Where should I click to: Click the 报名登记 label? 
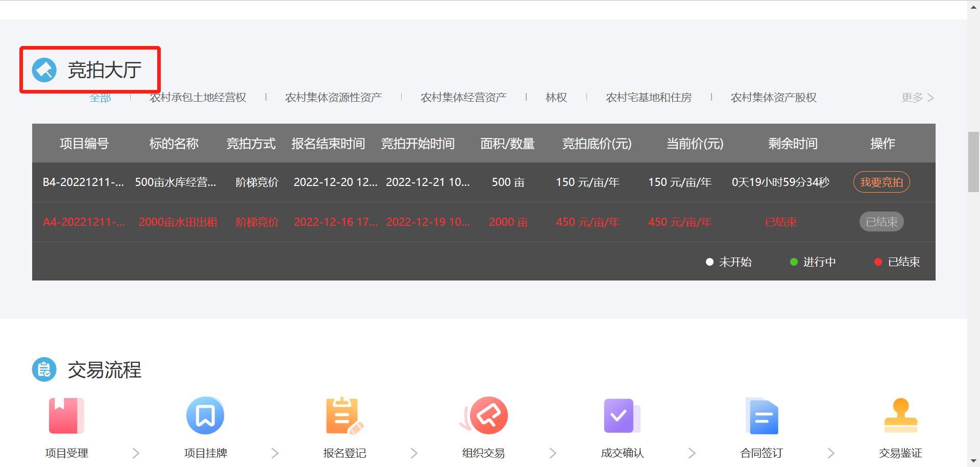(x=345, y=453)
